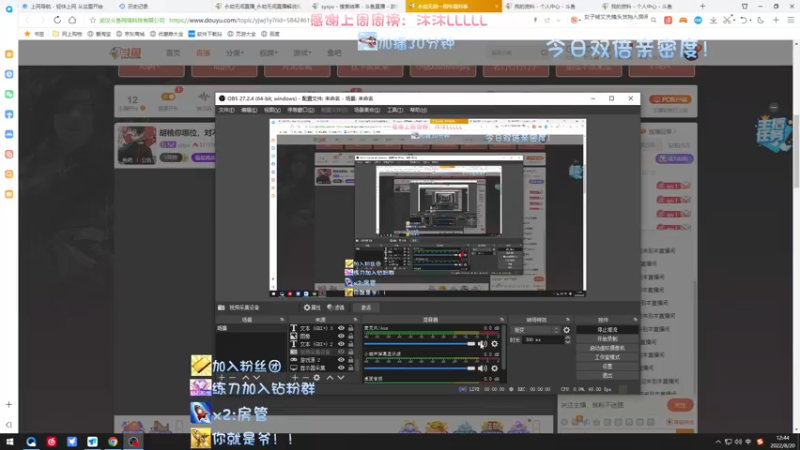Image resolution: width=800 pixels, height=450 pixels.
Task: Remove scene with the minus icon
Action: 233,378
